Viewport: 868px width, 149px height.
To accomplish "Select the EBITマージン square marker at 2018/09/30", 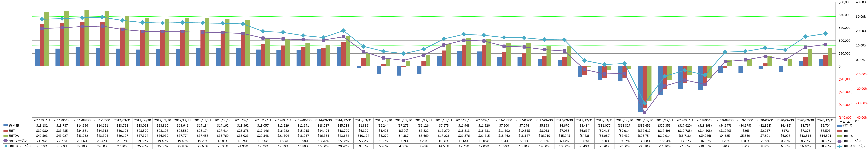I will click(x=645, y=113).
